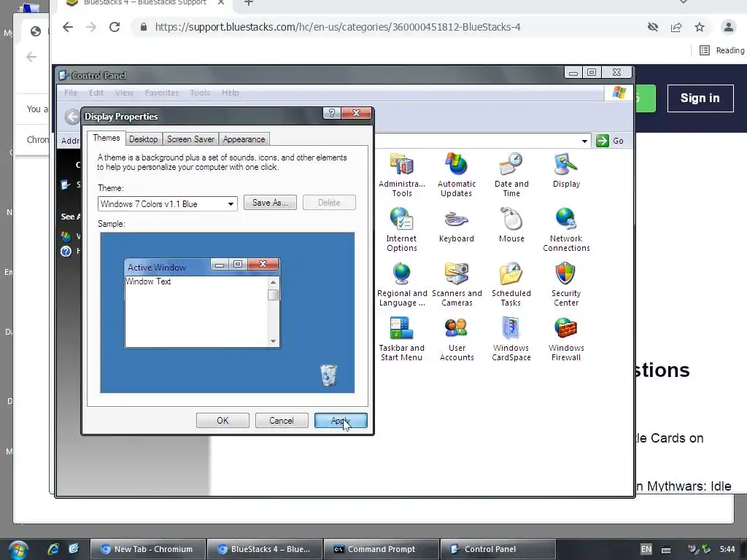Click the Apply button
This screenshot has height=560, width=747.
(x=341, y=421)
